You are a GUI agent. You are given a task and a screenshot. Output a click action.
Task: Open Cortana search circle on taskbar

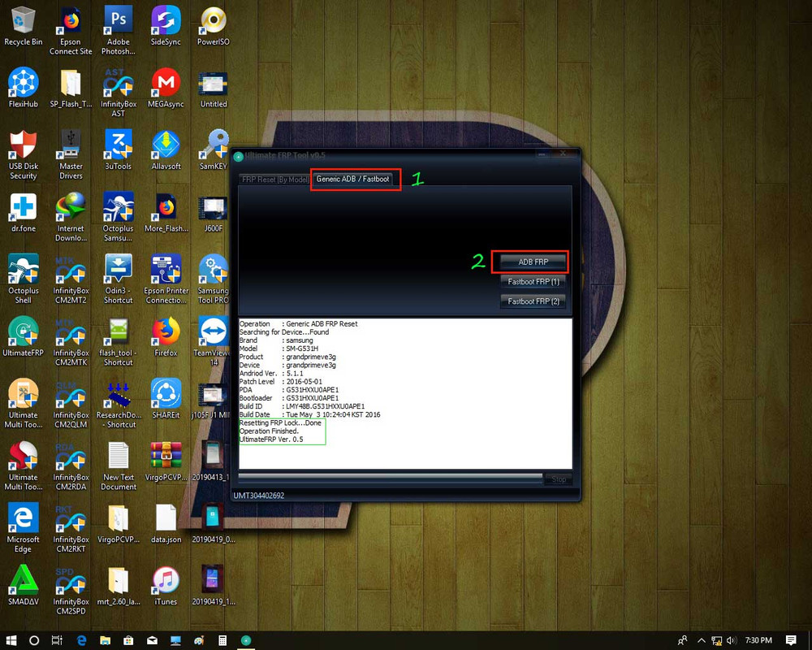[34, 640]
